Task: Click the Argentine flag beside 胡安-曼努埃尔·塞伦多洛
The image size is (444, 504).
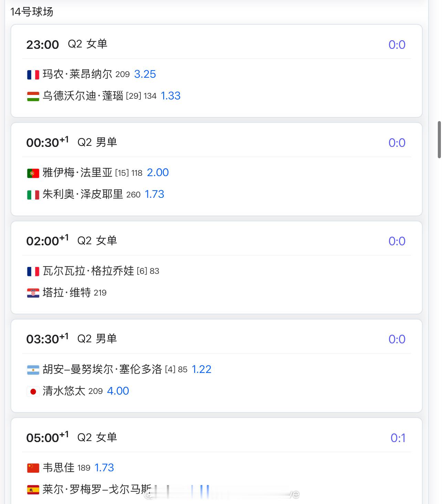Action: tap(33, 370)
